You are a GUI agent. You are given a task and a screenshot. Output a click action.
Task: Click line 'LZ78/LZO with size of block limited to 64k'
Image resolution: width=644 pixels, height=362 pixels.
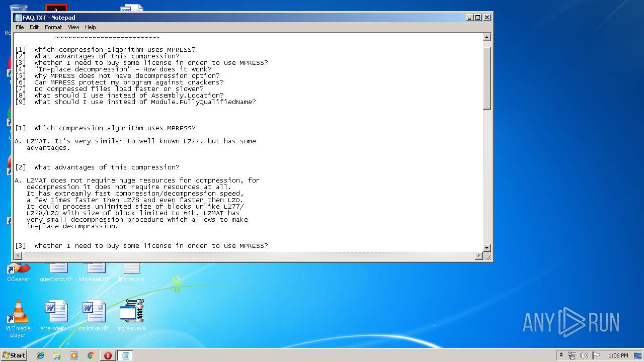pos(133,213)
